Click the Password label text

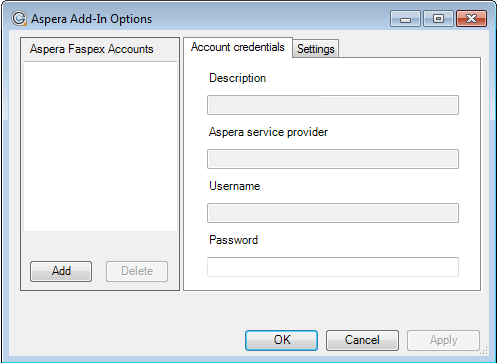pos(234,240)
